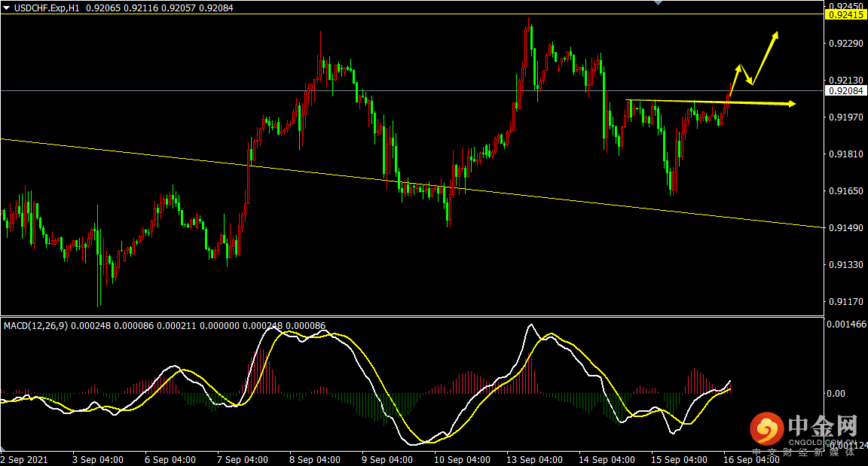Click the MACD(12,26,9) indicator label

pos(35,326)
